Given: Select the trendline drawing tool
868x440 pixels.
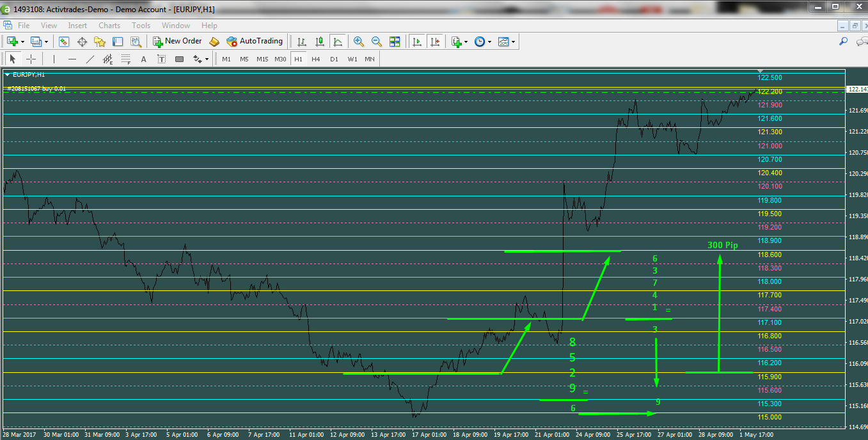Looking at the screenshot, I should 90,59.
